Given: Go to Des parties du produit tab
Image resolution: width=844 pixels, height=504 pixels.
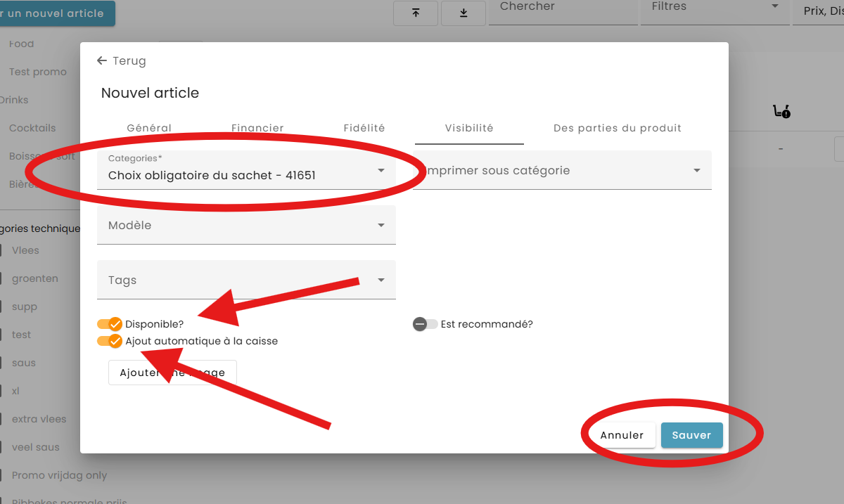Looking at the screenshot, I should click(617, 128).
